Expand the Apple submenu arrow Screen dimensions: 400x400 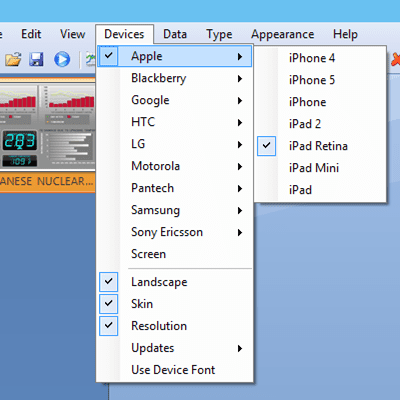point(240,56)
